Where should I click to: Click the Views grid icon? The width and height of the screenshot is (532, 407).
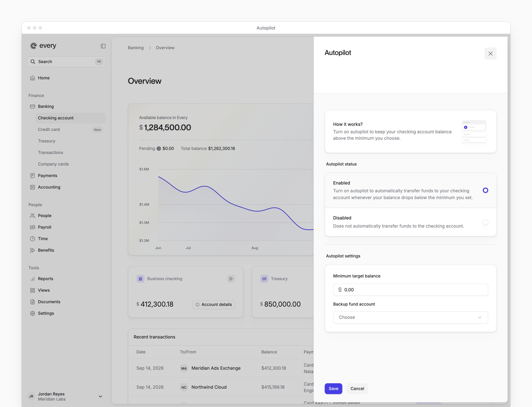pyautogui.click(x=32, y=290)
